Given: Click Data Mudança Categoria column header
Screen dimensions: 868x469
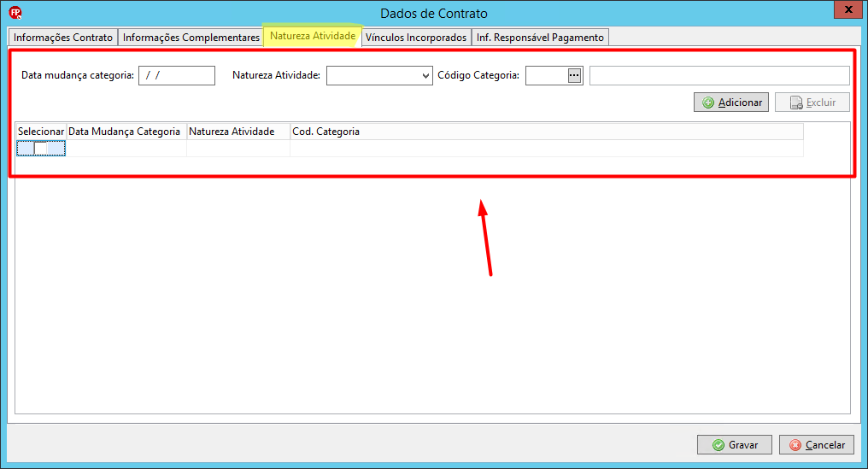Looking at the screenshot, I should [126, 132].
